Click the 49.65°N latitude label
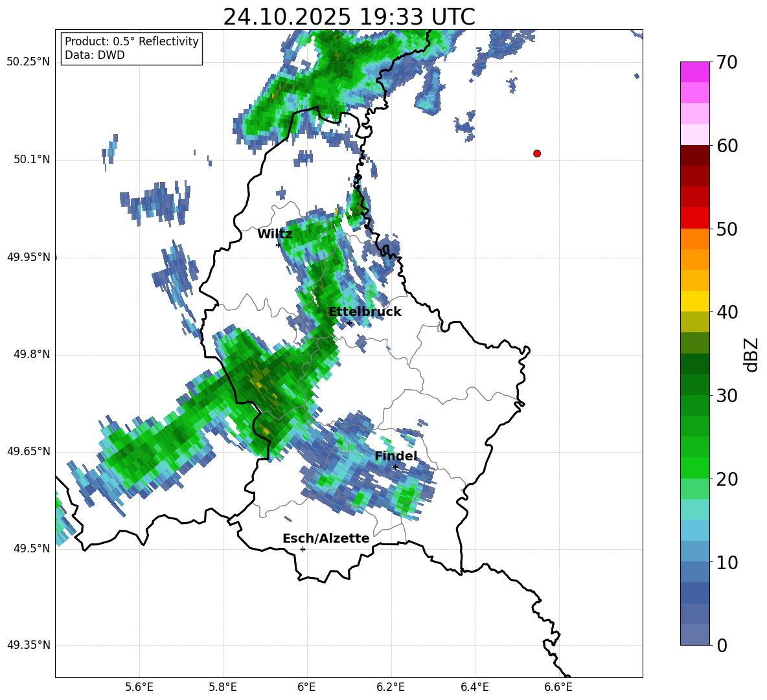This screenshot has width=767, height=700. [29, 451]
